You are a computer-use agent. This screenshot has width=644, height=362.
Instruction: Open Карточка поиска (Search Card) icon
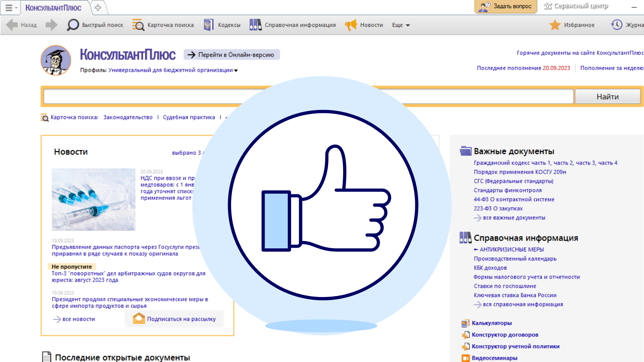pyautogui.click(x=139, y=25)
